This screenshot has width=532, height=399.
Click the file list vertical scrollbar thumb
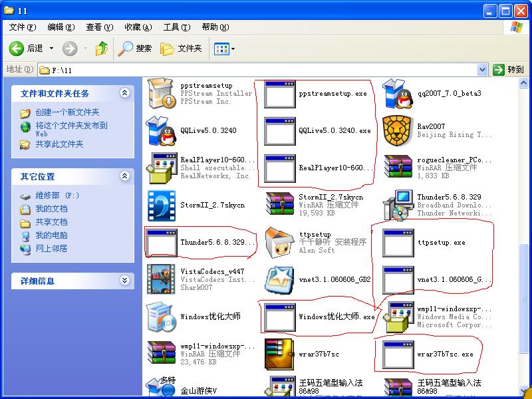[x=523, y=299]
